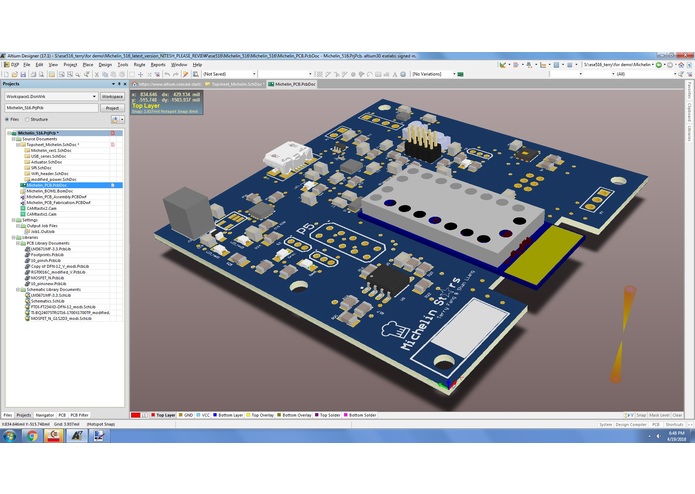Toggle the Bottom Layer tab

[228, 415]
